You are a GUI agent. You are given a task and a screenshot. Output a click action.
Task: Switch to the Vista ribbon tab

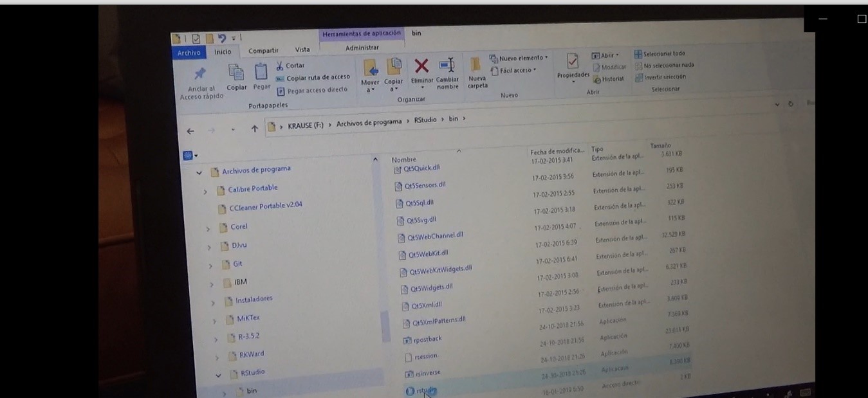302,50
